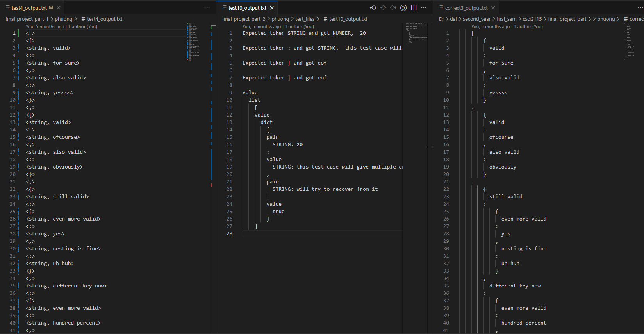Open test_files breadcrumb folder
Screen dimensions: 644x334
click(305, 19)
